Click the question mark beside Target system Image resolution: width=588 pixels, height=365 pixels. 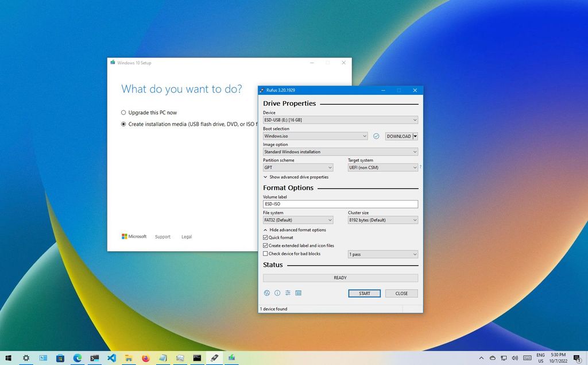tap(421, 167)
